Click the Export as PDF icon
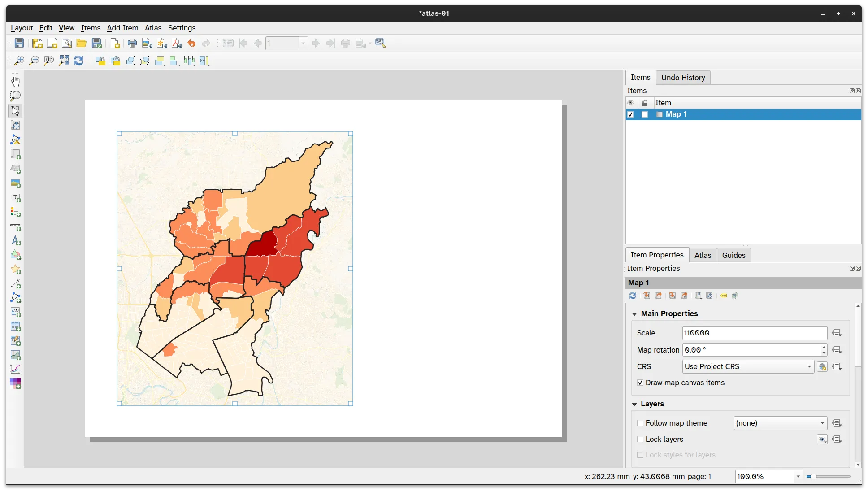Image resolution: width=868 pixels, height=492 pixels. click(x=177, y=43)
